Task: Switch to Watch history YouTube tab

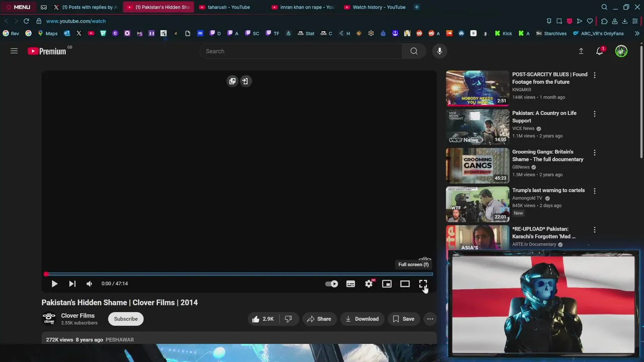Action: point(375,7)
